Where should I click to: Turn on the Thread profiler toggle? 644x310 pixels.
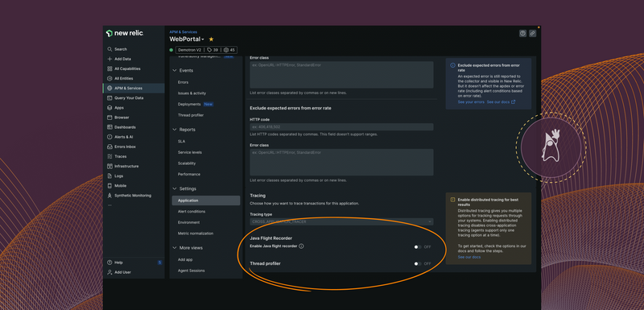[418, 263]
